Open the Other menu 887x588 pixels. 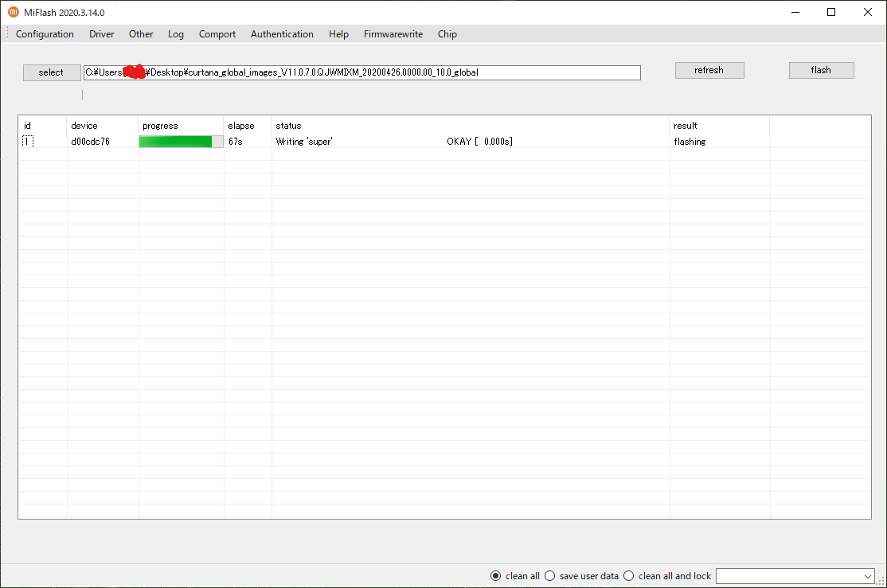(141, 34)
